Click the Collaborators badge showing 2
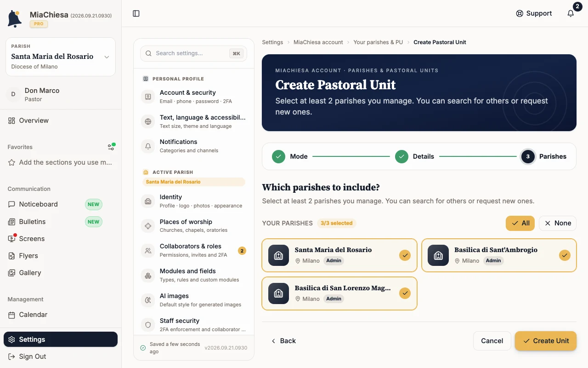This screenshot has width=588, height=368. [x=242, y=251]
